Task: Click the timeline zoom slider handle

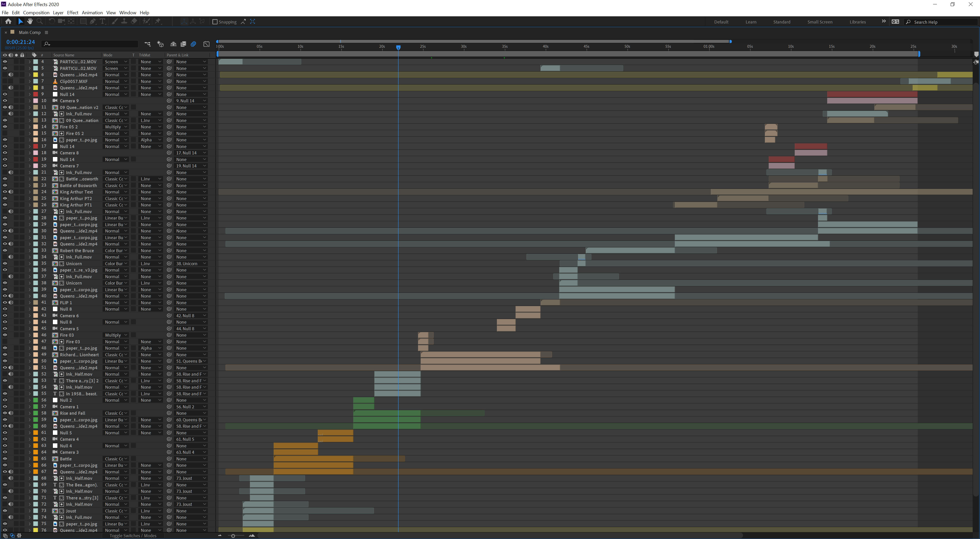Action: 233,536
